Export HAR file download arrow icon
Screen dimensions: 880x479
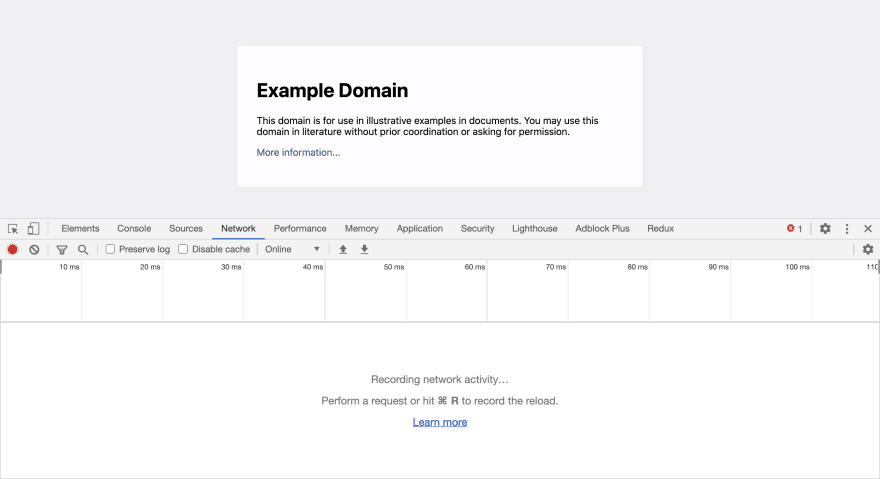364,249
